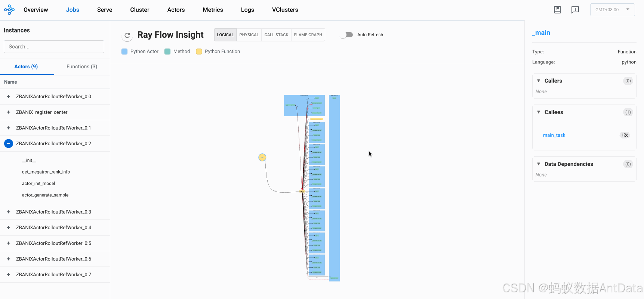Select the actor_init_model method
The width and height of the screenshot is (644, 299).
(38, 184)
